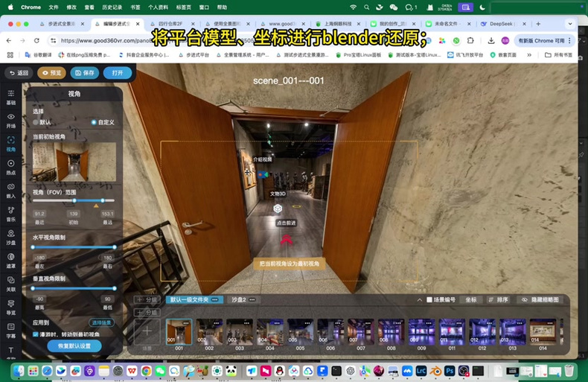
Task: Click 恢复默认设置 restore defaults button
Action: (x=74, y=346)
